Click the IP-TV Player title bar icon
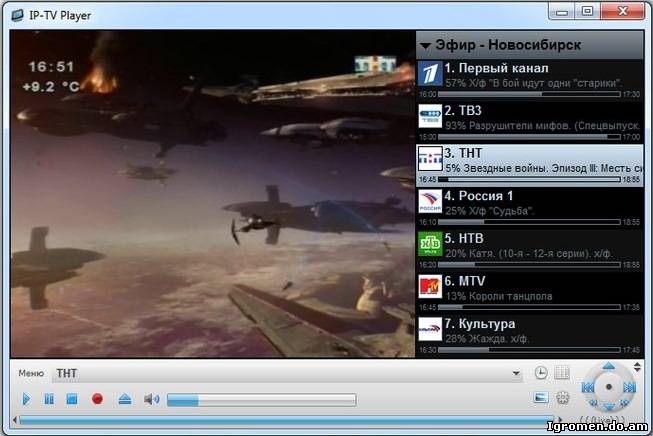This screenshot has height=436, width=653. 17,15
